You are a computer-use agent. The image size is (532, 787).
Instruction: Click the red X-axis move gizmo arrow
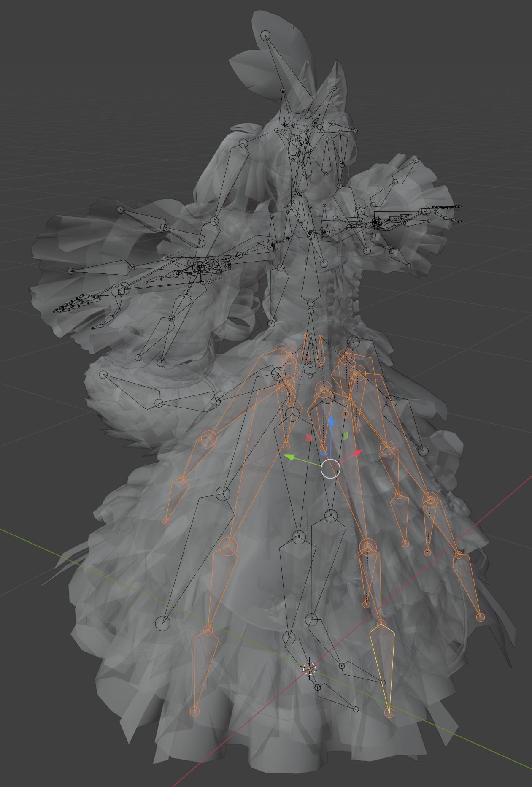point(357,453)
